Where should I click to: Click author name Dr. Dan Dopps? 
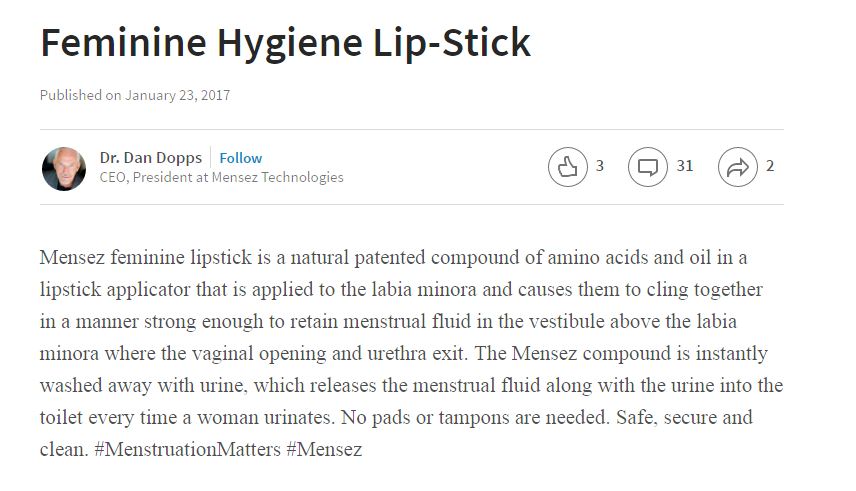tap(151, 158)
